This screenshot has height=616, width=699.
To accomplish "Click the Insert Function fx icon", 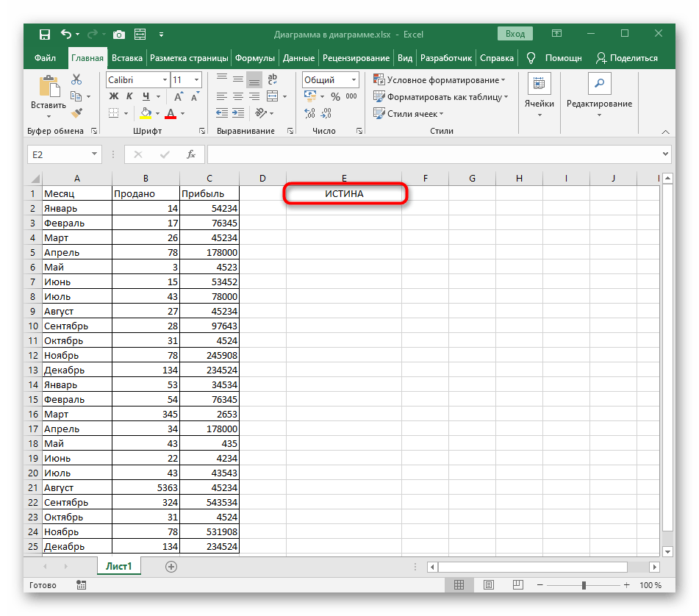I will tap(191, 154).
